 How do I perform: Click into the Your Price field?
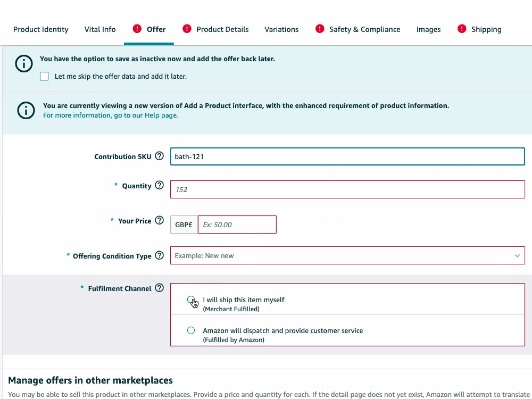237,225
